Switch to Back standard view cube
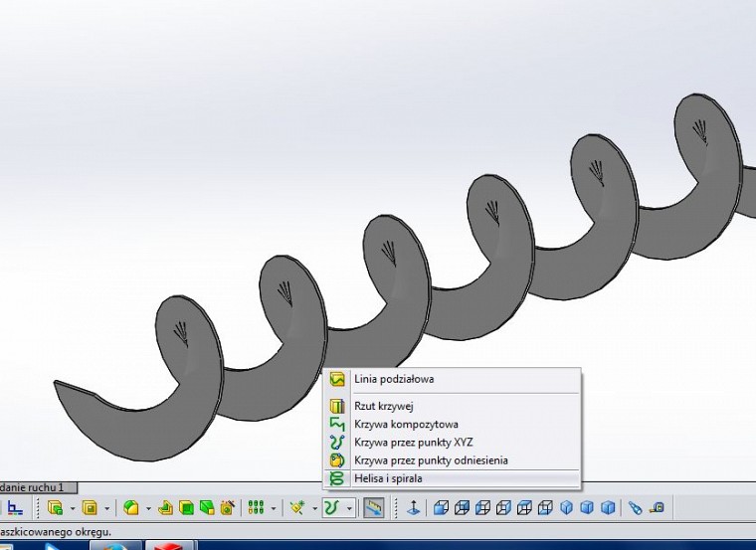756x550 pixels. click(462, 507)
